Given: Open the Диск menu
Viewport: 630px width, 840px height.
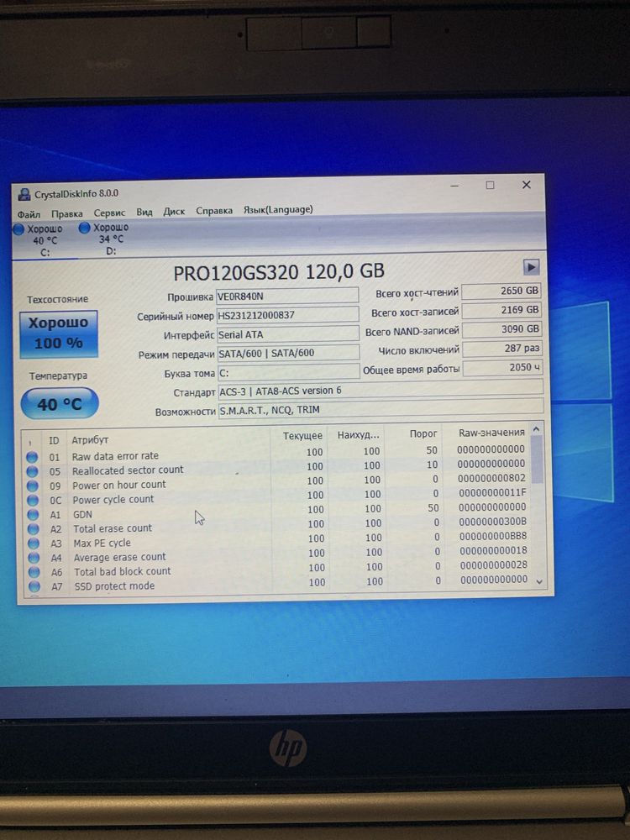Looking at the screenshot, I should [x=174, y=212].
